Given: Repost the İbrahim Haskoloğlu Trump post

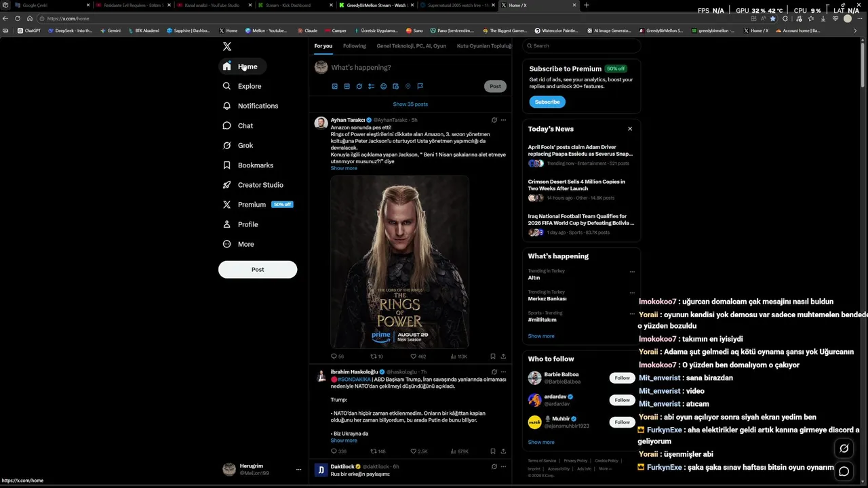Looking at the screenshot, I should [378, 451].
